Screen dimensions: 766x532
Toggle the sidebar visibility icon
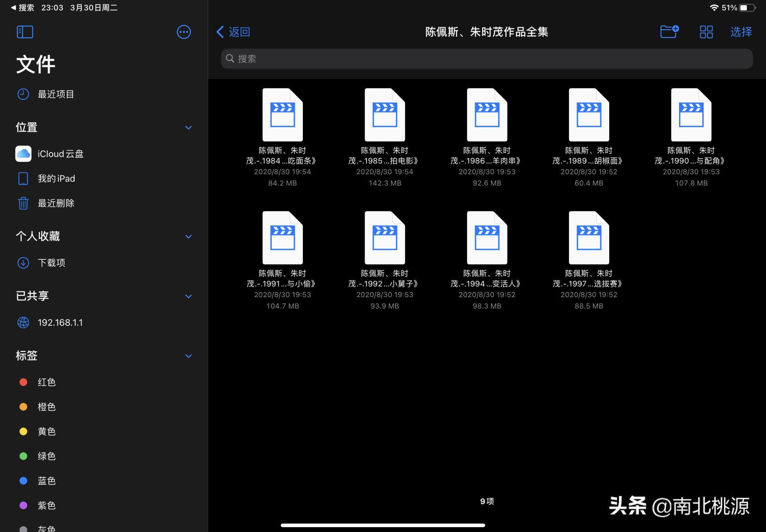click(x=25, y=32)
